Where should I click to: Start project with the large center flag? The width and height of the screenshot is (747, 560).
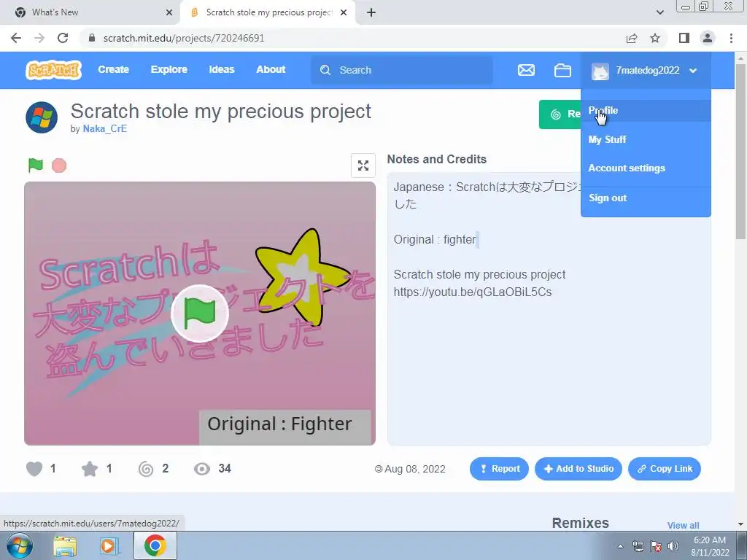200,313
